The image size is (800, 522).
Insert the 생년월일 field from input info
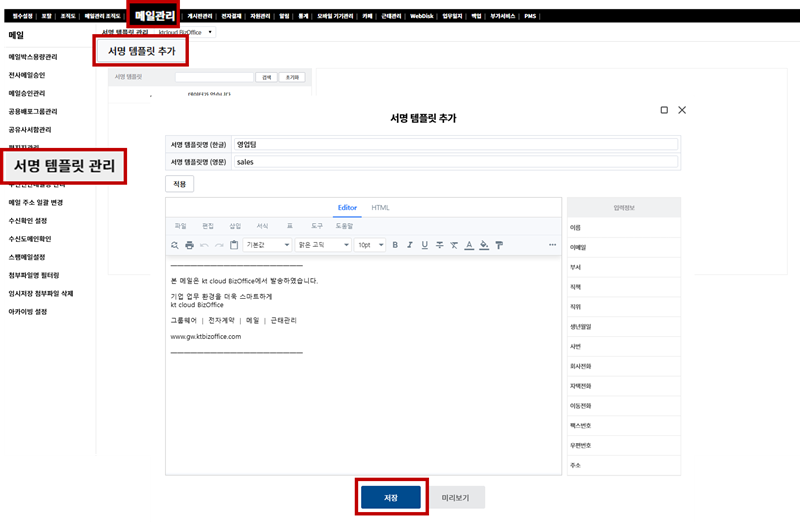coord(623,327)
